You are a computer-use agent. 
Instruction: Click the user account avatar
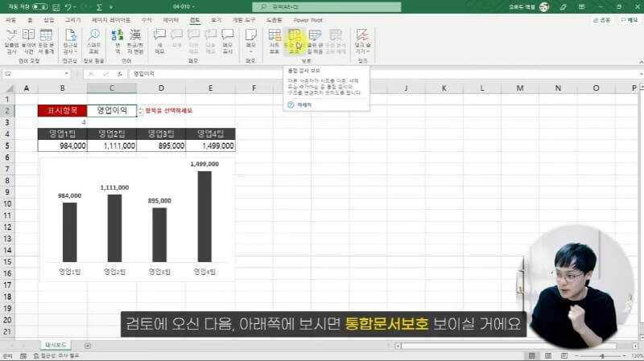point(544,7)
